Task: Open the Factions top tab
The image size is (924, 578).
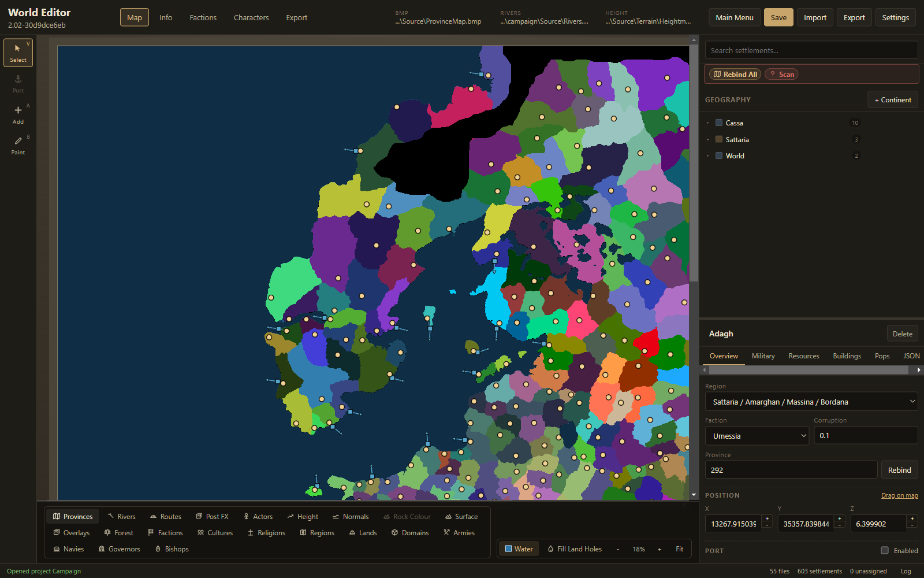Action: (x=203, y=17)
